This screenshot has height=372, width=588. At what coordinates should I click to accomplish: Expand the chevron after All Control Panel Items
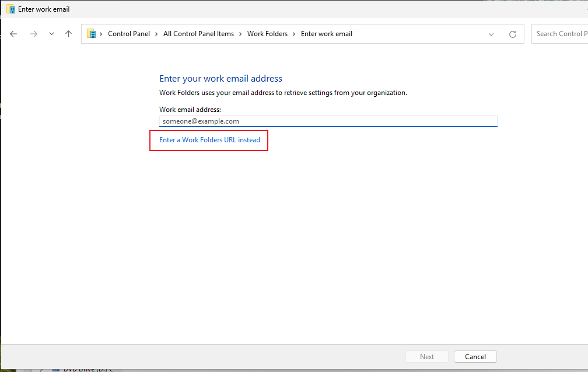click(240, 34)
